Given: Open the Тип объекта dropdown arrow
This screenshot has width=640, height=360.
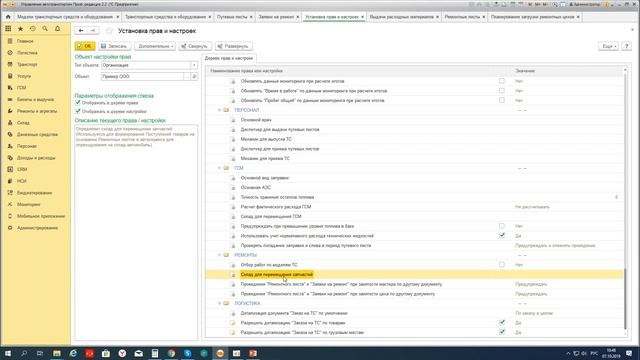Looking at the screenshot, I should pyautogui.click(x=194, y=65).
